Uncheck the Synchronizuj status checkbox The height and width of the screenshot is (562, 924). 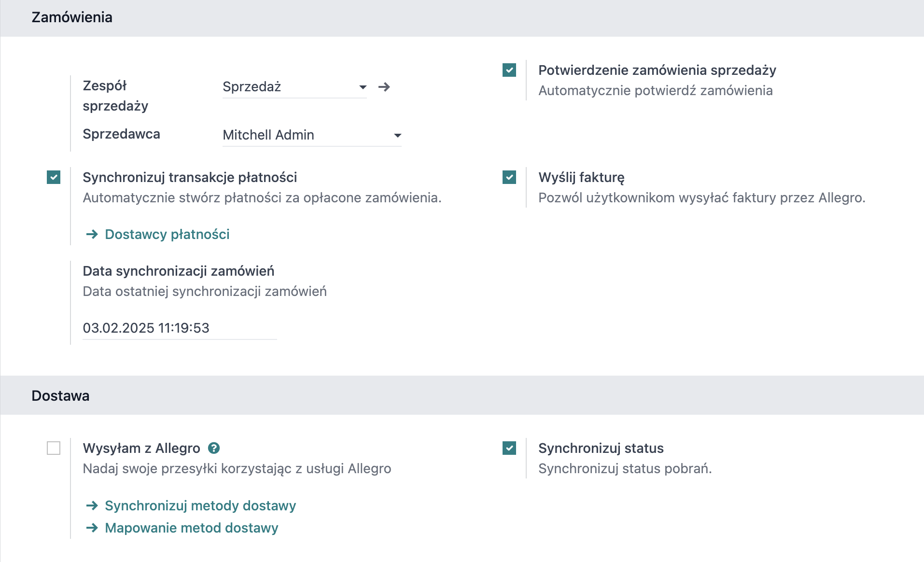(509, 448)
